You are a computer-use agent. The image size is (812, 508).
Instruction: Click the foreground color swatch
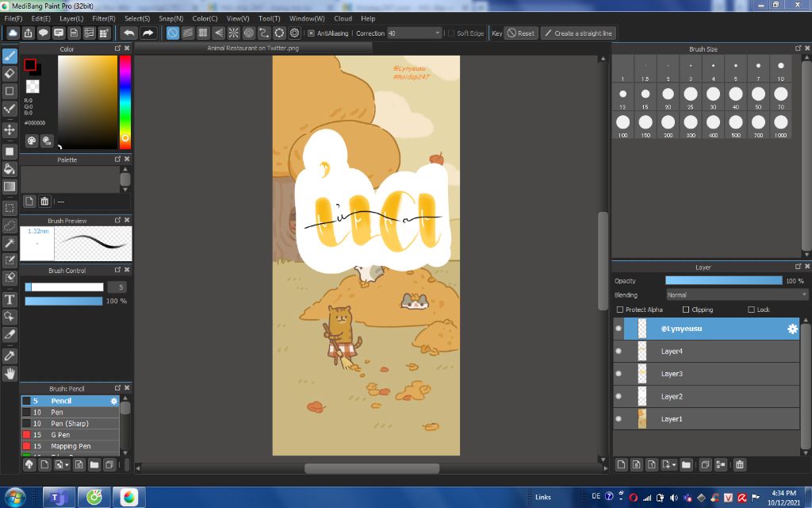(30, 65)
